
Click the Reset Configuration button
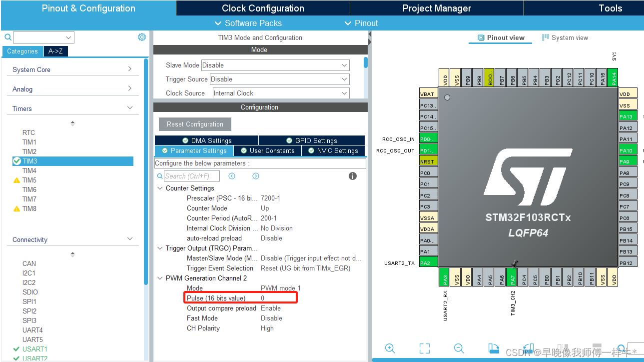click(195, 124)
